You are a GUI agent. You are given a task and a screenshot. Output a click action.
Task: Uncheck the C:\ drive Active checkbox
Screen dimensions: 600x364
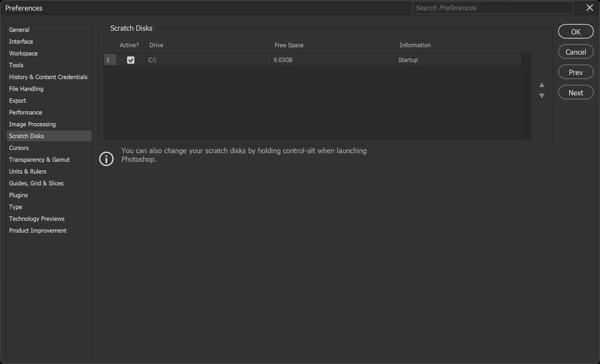[x=131, y=60]
